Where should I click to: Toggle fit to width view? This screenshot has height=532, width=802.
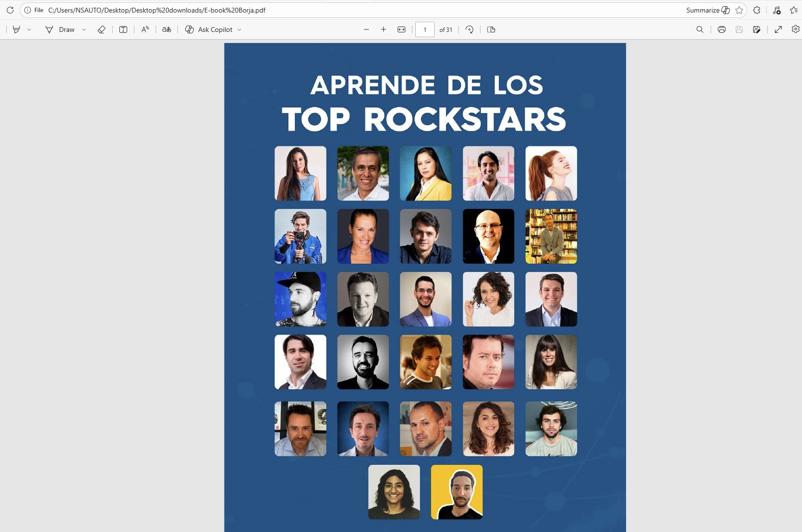(401, 29)
